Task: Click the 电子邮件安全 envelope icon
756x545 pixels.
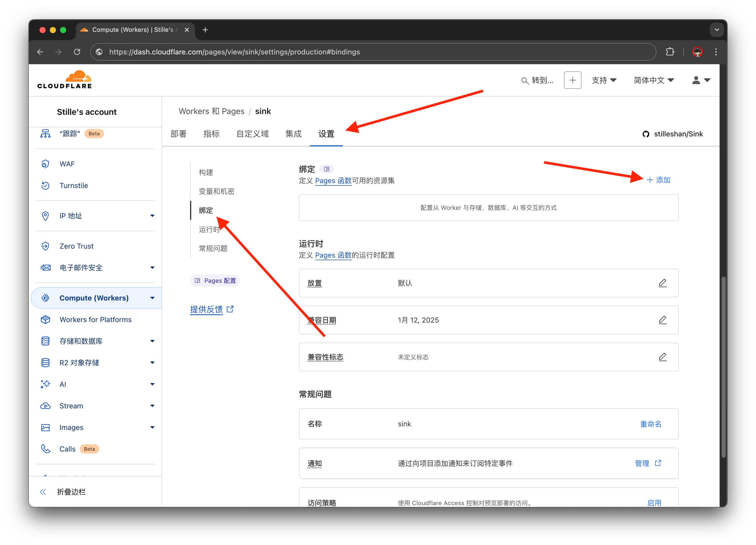Action: (45, 268)
